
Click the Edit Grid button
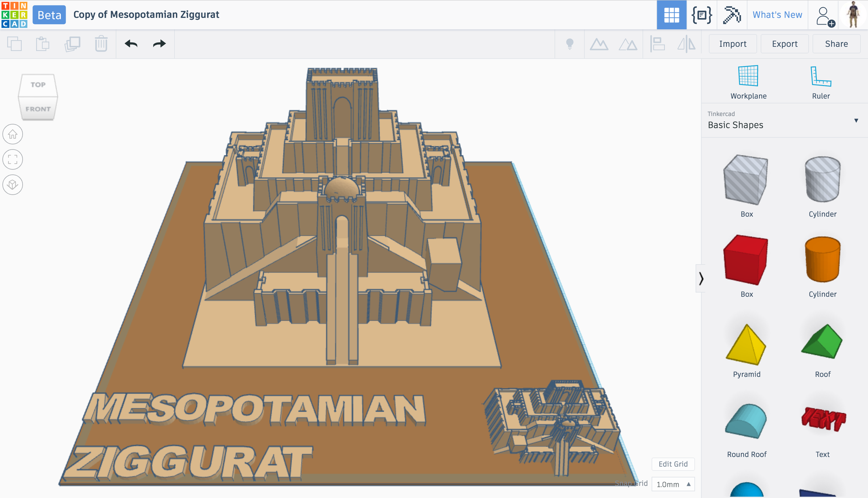point(673,464)
